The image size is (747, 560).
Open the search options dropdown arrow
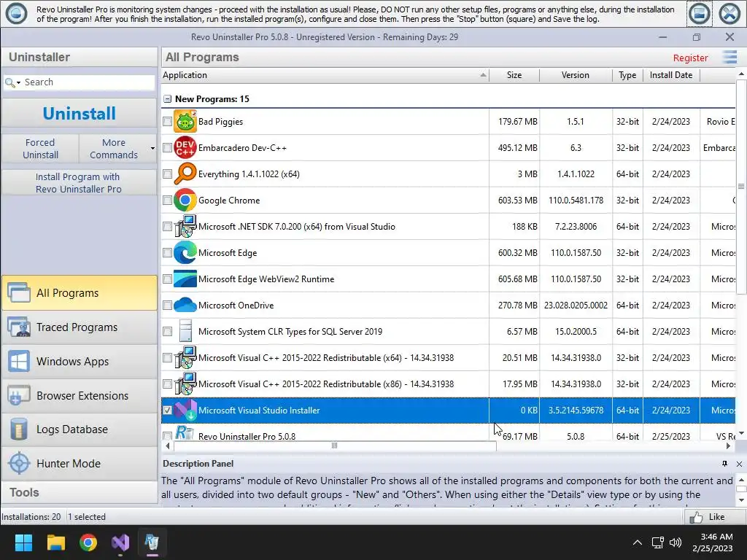[18, 82]
